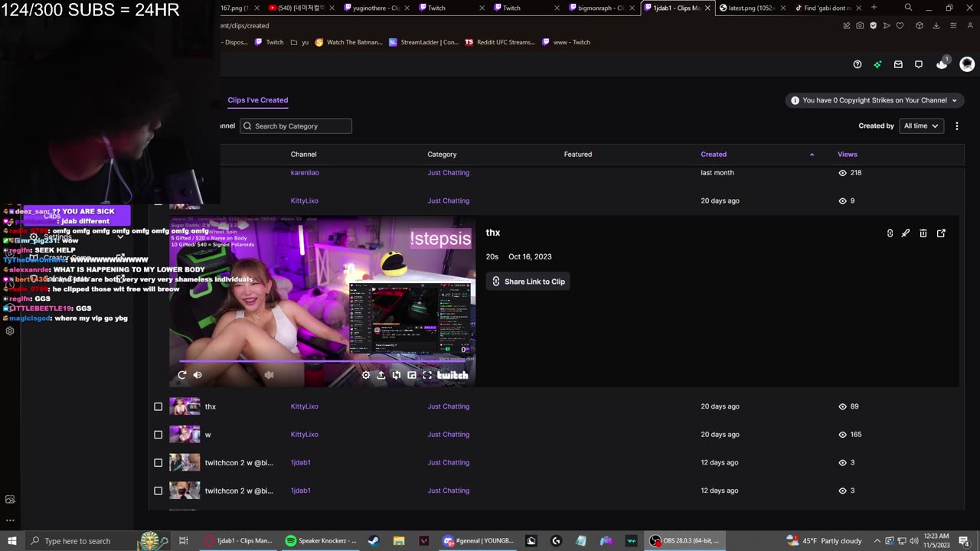Click the browser downloads icon
The width and height of the screenshot is (980, 551).
936,25
